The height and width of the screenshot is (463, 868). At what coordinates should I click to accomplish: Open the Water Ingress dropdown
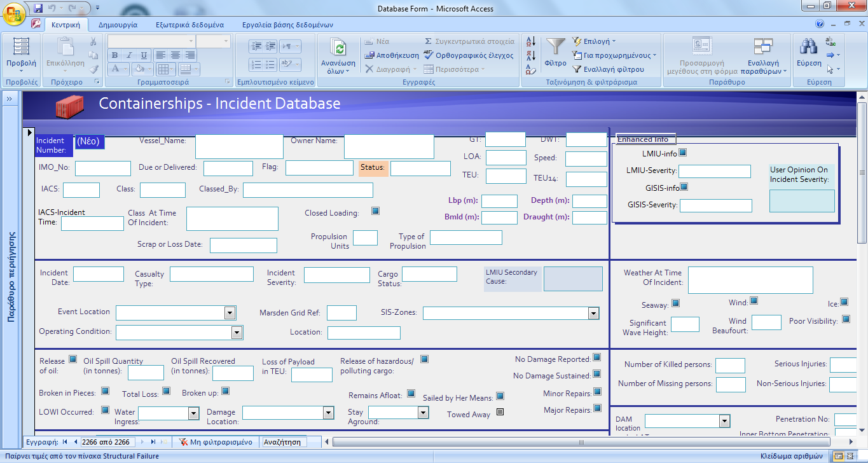[194, 413]
